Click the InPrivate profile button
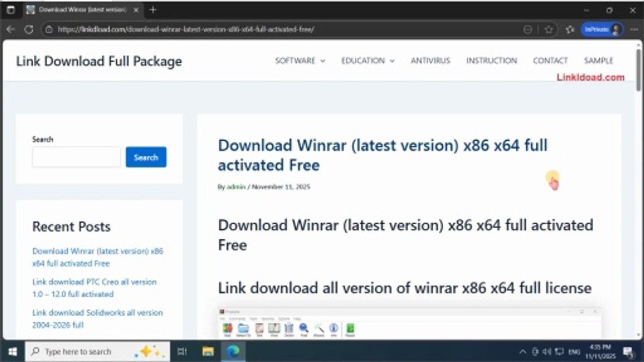The height and width of the screenshot is (362, 644). 602,29
